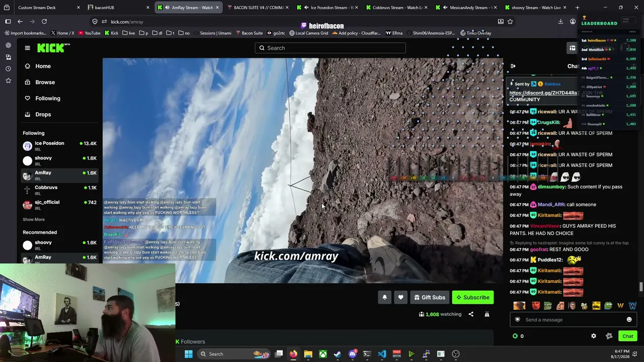This screenshot has width=644, height=362.
Task: Click the report icon beside share
Action: [x=487, y=314]
